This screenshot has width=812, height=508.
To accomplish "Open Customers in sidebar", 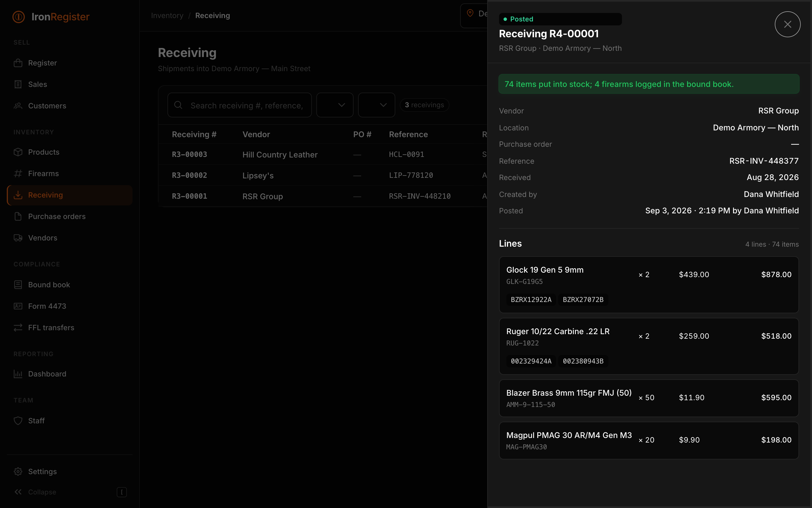I will [x=69, y=106].
